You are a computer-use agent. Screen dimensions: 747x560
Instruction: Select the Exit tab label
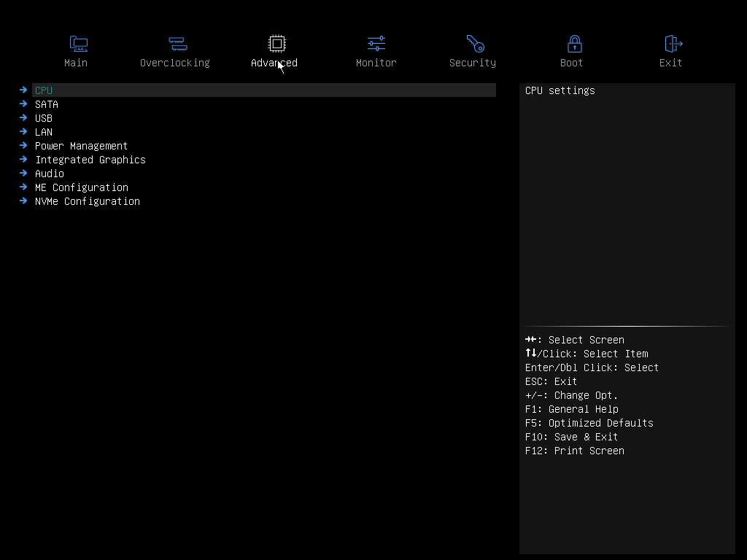(x=670, y=63)
